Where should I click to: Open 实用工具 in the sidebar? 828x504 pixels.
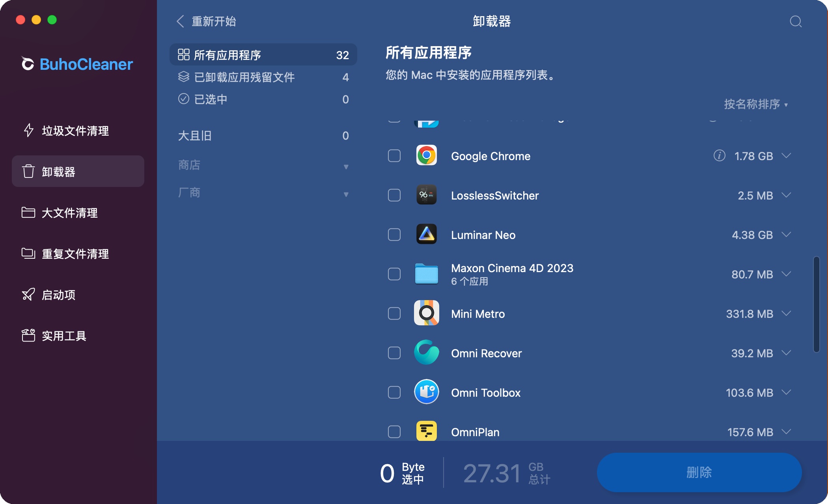point(78,336)
